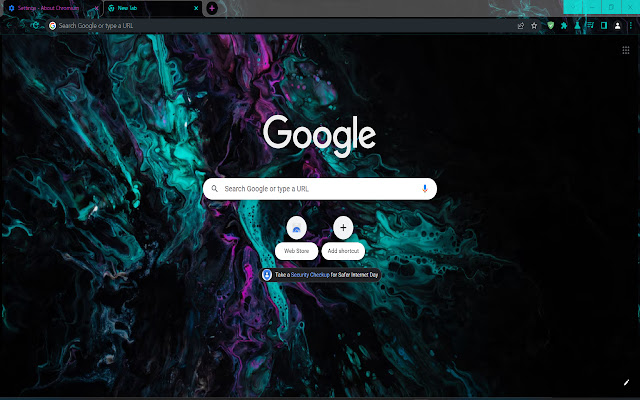The height and width of the screenshot is (400, 640).
Task: Customize this page with pencil icon
Action: click(x=626, y=382)
